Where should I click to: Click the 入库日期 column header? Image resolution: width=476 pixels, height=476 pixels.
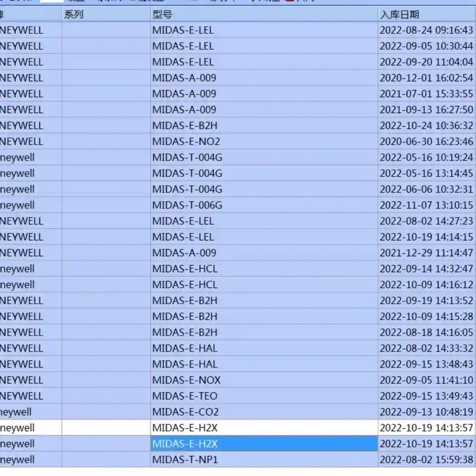(x=427, y=14)
